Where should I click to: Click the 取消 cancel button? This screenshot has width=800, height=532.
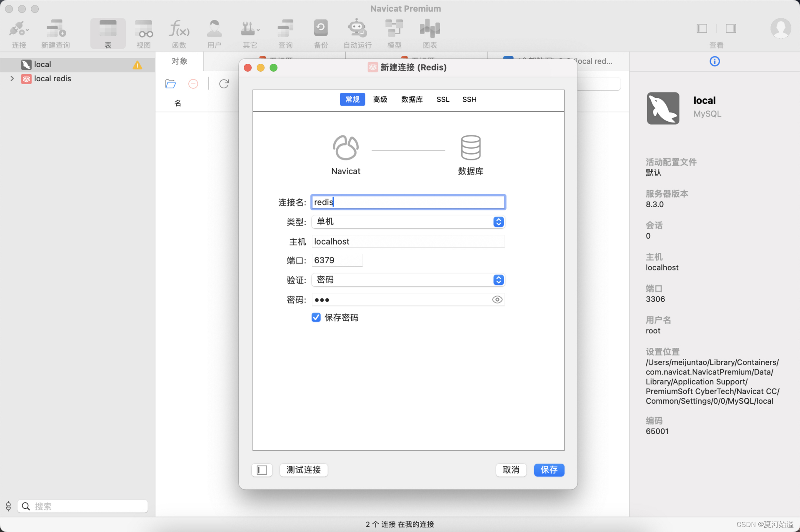(511, 470)
